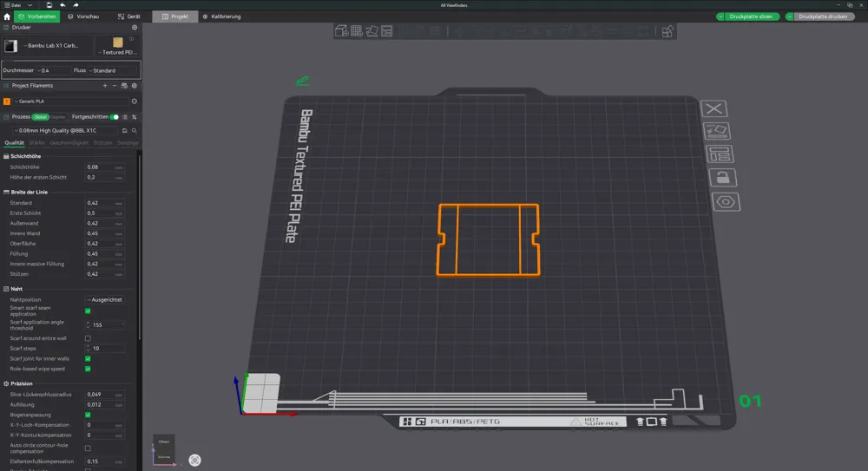Image resolution: width=868 pixels, height=471 pixels.
Task: Select the Geschwindigkeit settings tab
Action: click(69, 143)
